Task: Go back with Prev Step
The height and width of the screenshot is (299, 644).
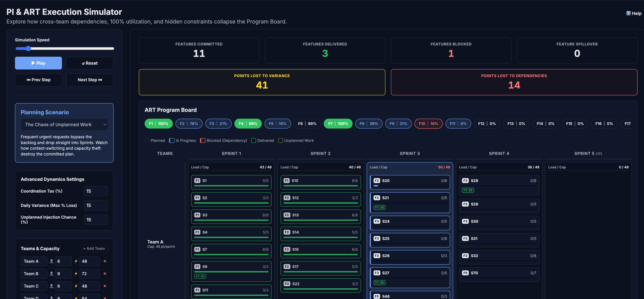Action: click(38, 80)
